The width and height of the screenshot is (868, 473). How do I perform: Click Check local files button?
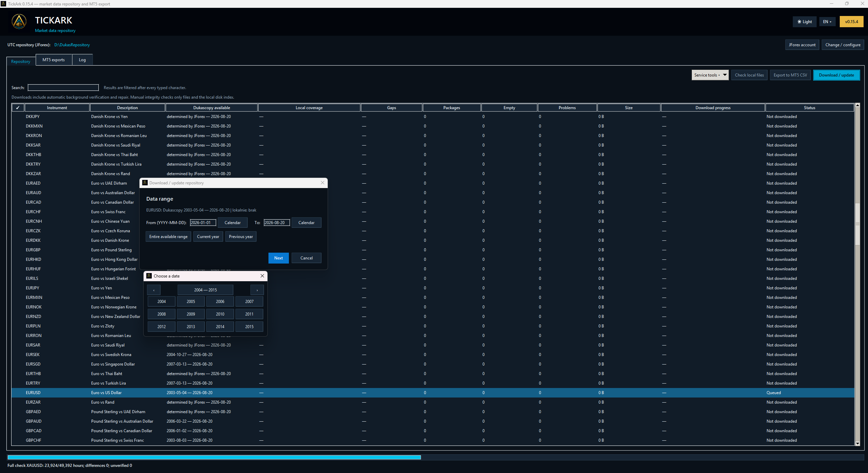point(749,75)
